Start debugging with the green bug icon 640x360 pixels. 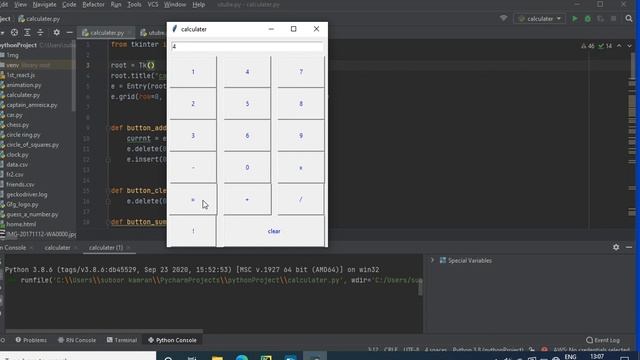[x=588, y=19]
